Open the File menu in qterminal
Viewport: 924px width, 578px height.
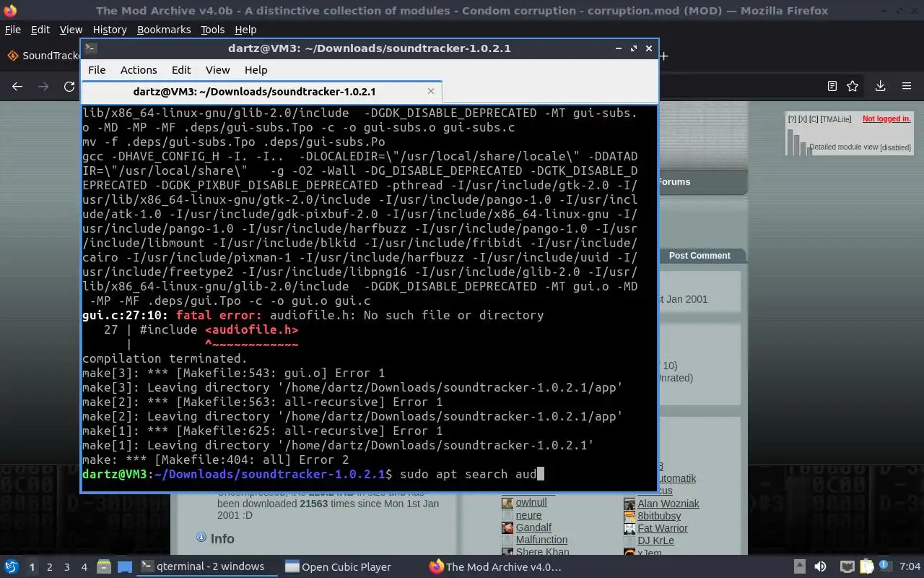point(97,70)
